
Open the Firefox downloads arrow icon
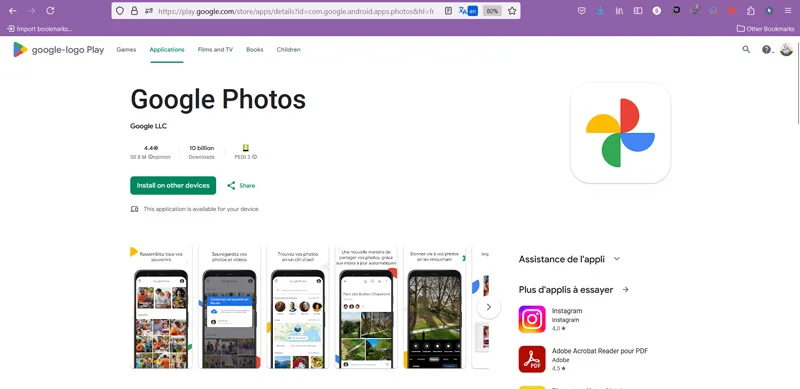pos(600,11)
